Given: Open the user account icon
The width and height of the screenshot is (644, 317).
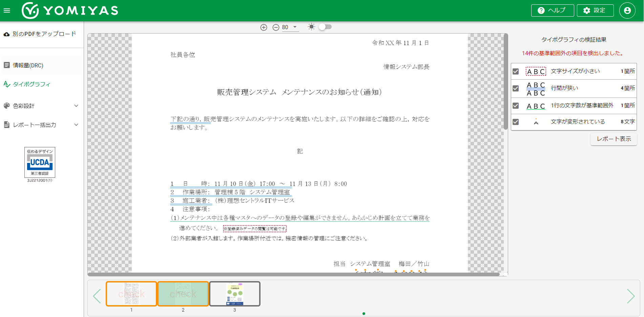Looking at the screenshot, I should 627,10.
